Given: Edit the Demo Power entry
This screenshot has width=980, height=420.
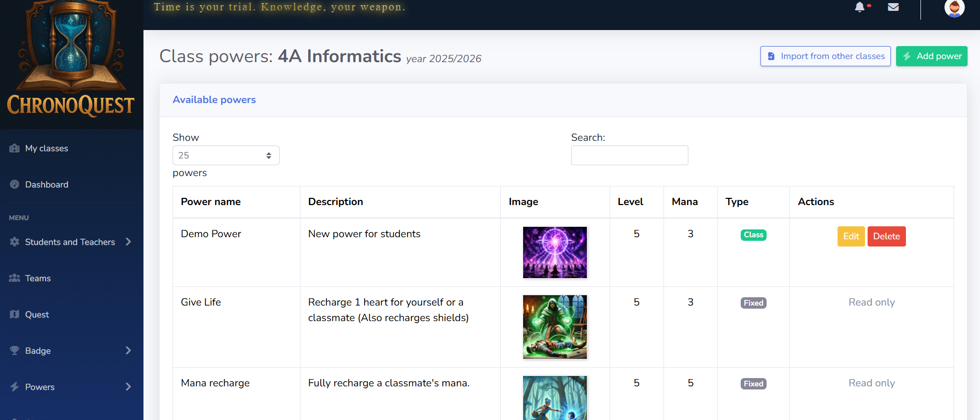Looking at the screenshot, I should click(851, 236).
